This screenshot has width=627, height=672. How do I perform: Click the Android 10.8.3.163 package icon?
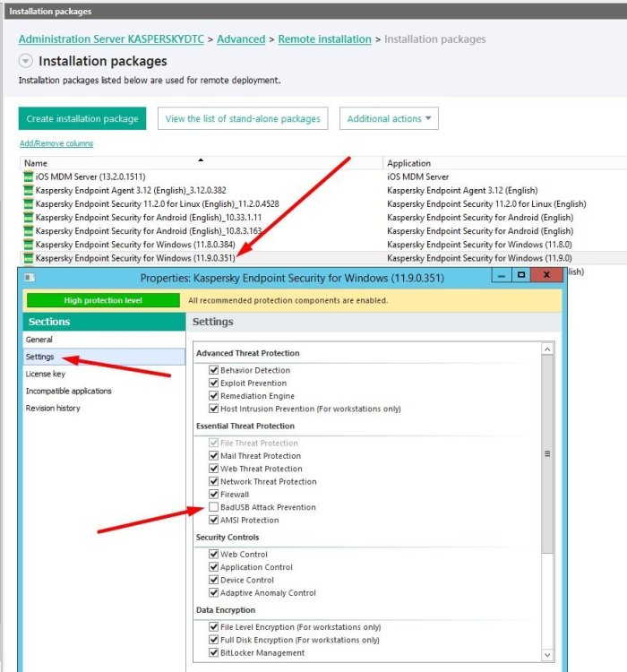[29, 231]
